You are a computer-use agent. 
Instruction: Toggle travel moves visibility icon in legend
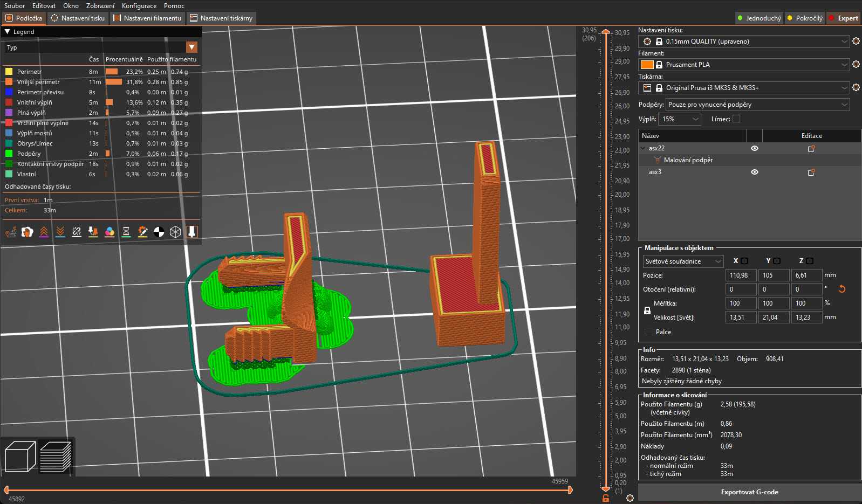11,232
